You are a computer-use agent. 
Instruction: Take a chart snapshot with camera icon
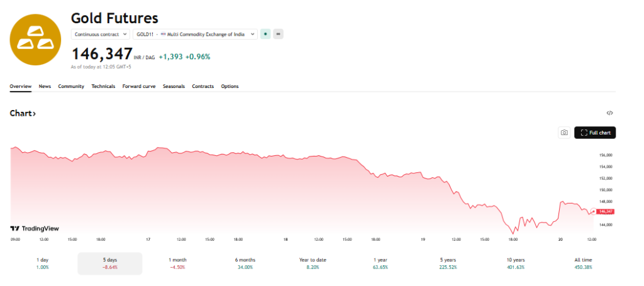[x=564, y=133]
